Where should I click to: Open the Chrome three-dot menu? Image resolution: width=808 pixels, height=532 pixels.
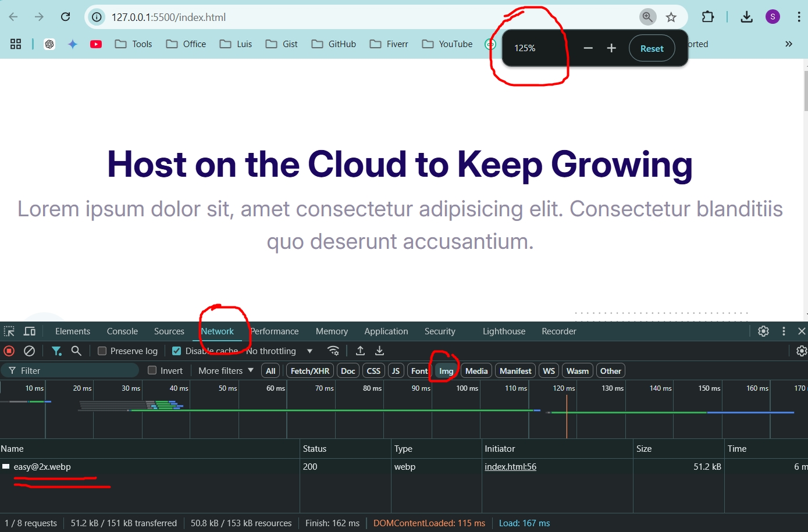799,17
